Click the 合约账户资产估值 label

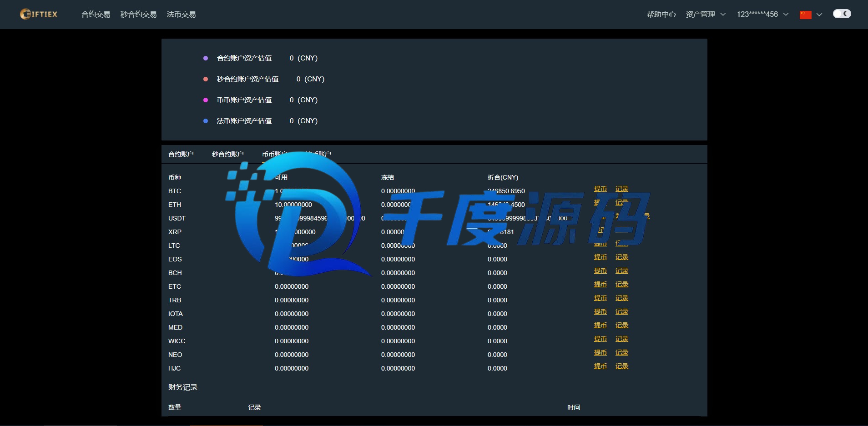(244, 58)
